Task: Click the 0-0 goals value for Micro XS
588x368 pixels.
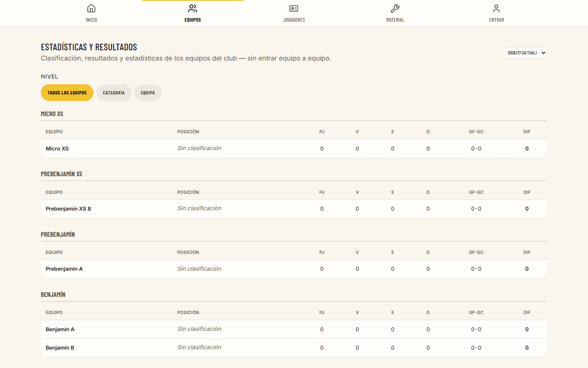Action: 476,148
